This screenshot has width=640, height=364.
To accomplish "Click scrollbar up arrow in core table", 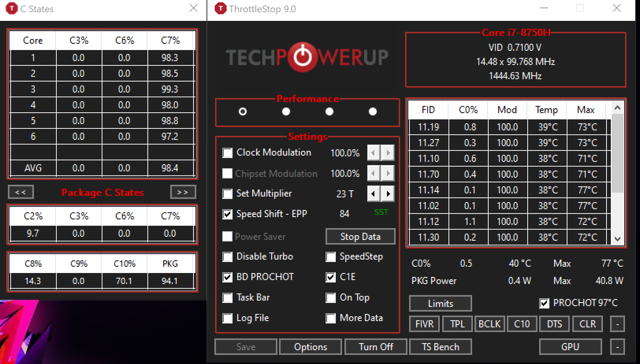I will (x=618, y=108).
